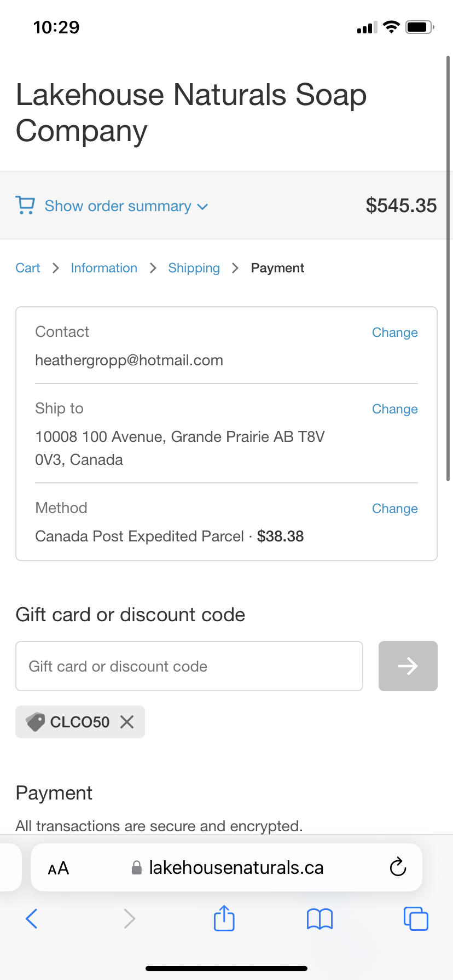This screenshot has height=980, width=453.
Task: Expand the Show order summary chevron
Action: point(202,207)
